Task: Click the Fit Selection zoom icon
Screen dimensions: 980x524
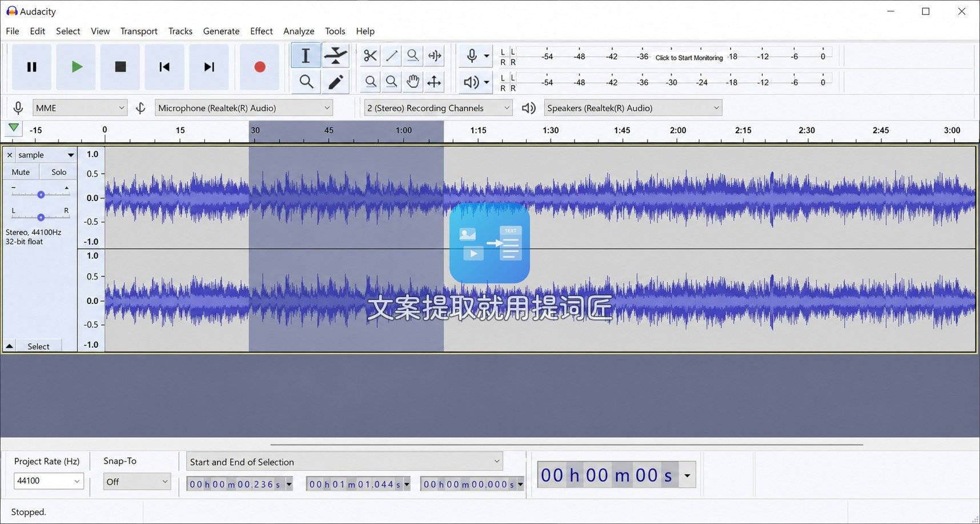Action: [413, 55]
